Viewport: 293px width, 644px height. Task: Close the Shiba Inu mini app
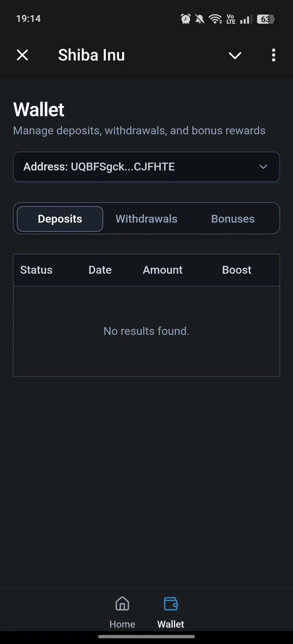tap(22, 55)
